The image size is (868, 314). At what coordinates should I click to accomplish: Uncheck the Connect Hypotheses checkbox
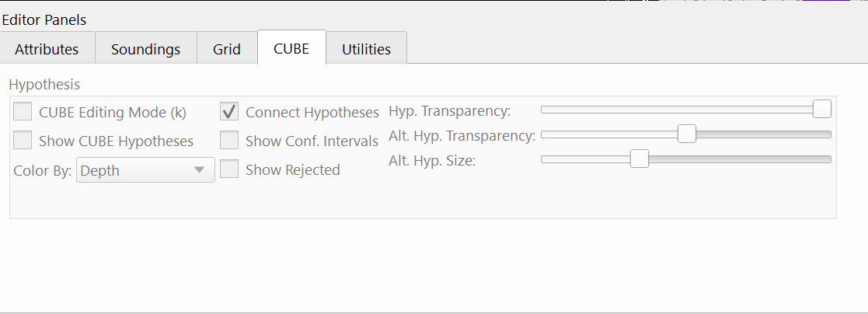[229, 112]
